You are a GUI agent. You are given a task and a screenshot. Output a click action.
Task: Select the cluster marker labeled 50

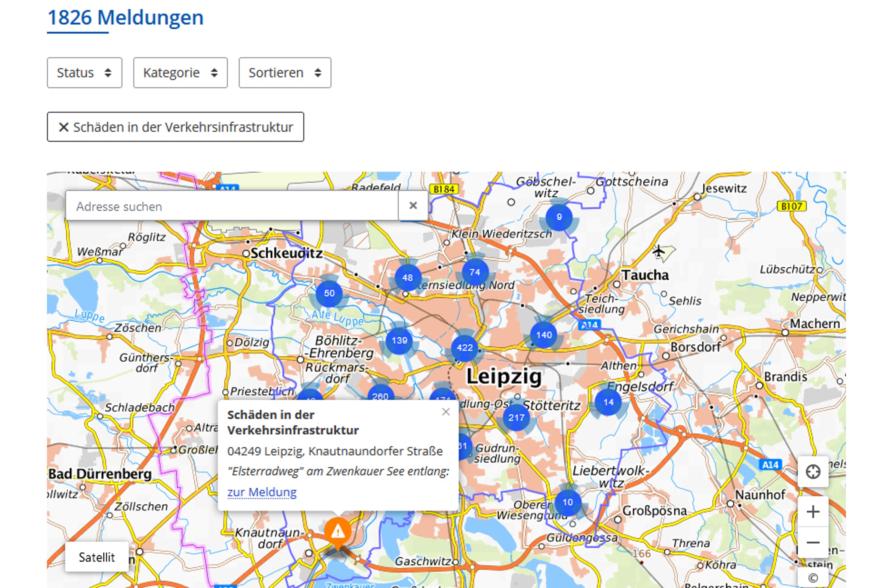pyautogui.click(x=329, y=293)
